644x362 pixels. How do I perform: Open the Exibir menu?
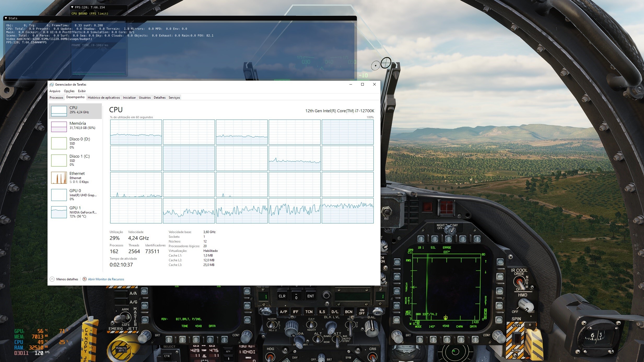82,91
